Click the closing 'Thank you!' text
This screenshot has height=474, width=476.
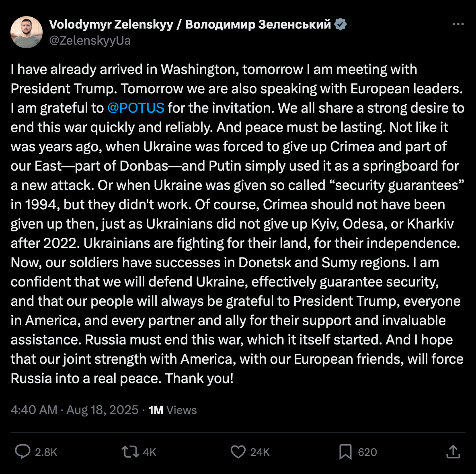199,378
